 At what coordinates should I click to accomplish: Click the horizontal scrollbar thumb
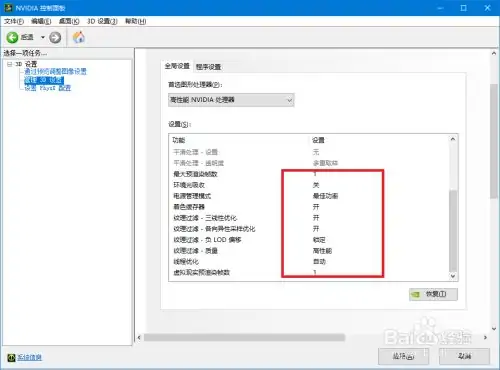click(244, 338)
